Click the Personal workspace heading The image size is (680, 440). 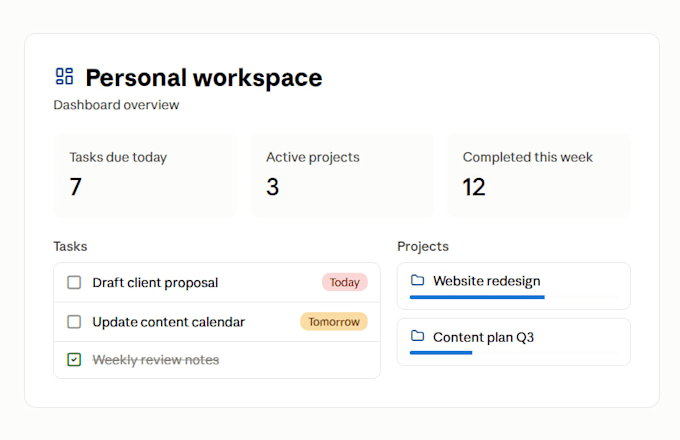tap(204, 78)
